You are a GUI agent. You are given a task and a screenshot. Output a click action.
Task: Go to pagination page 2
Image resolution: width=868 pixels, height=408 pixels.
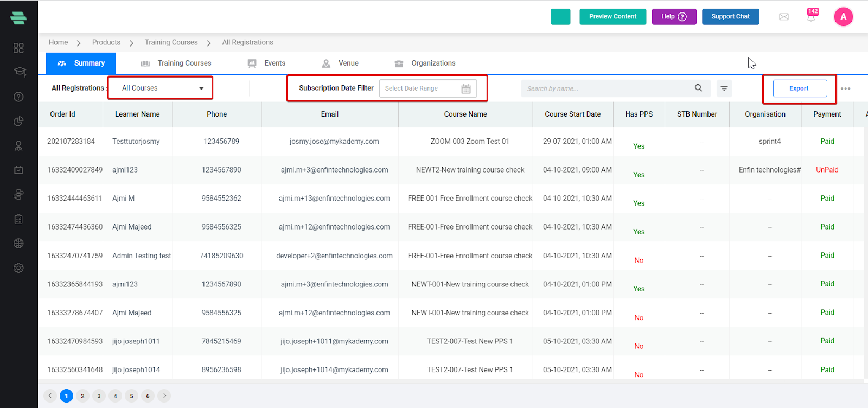click(82, 396)
